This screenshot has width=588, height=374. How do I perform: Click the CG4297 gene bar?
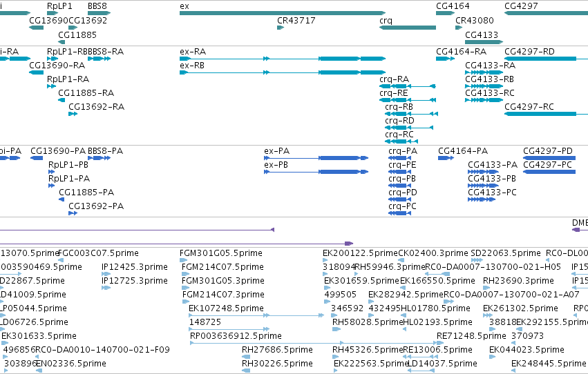tap(546, 13)
